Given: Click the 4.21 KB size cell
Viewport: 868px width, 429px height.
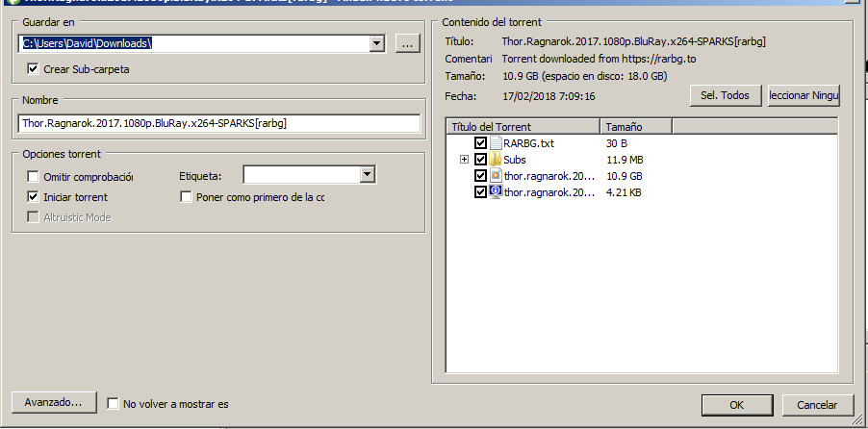Looking at the screenshot, I should point(624,192).
